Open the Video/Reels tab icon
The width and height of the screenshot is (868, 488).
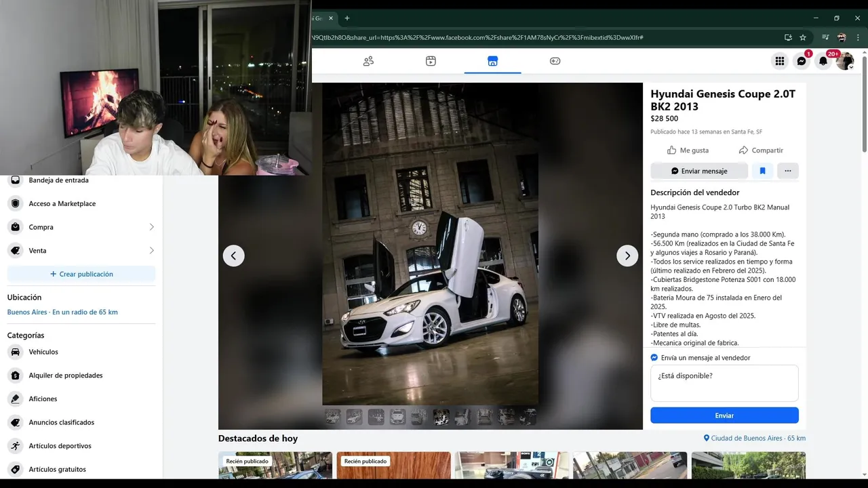[431, 61]
